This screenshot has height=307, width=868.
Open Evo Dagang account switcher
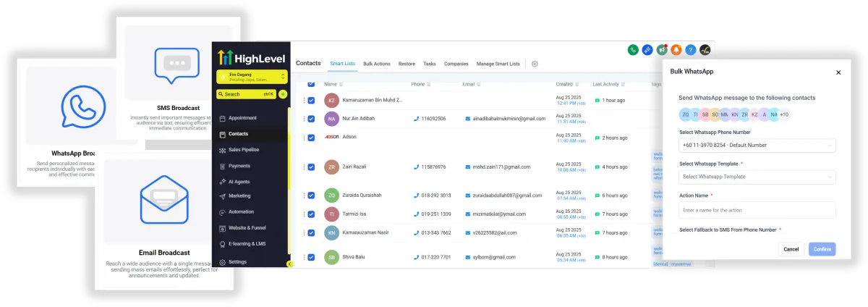[x=252, y=77]
